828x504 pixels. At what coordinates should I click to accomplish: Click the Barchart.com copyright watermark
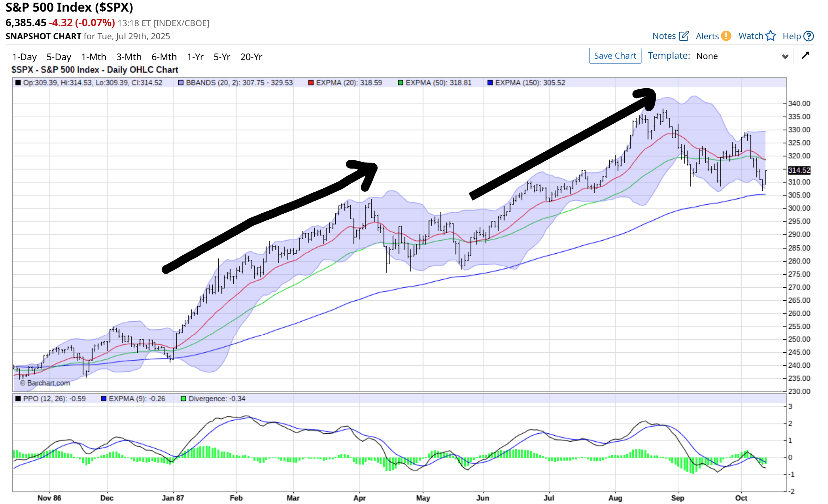[x=45, y=383]
